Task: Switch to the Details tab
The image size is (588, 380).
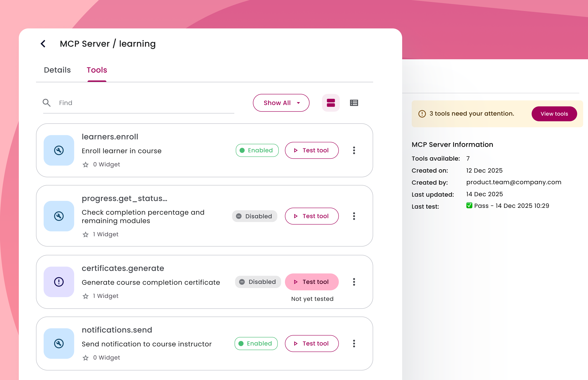Action: click(x=57, y=70)
